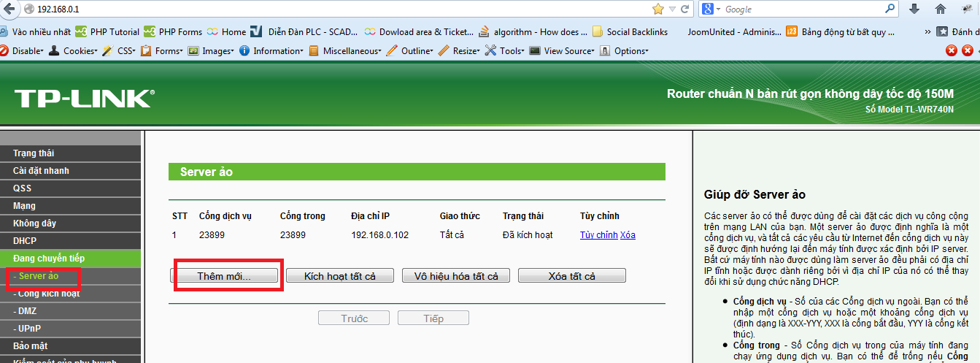
Task: Click the 'Tiếp' pagination button
Action: click(x=433, y=318)
